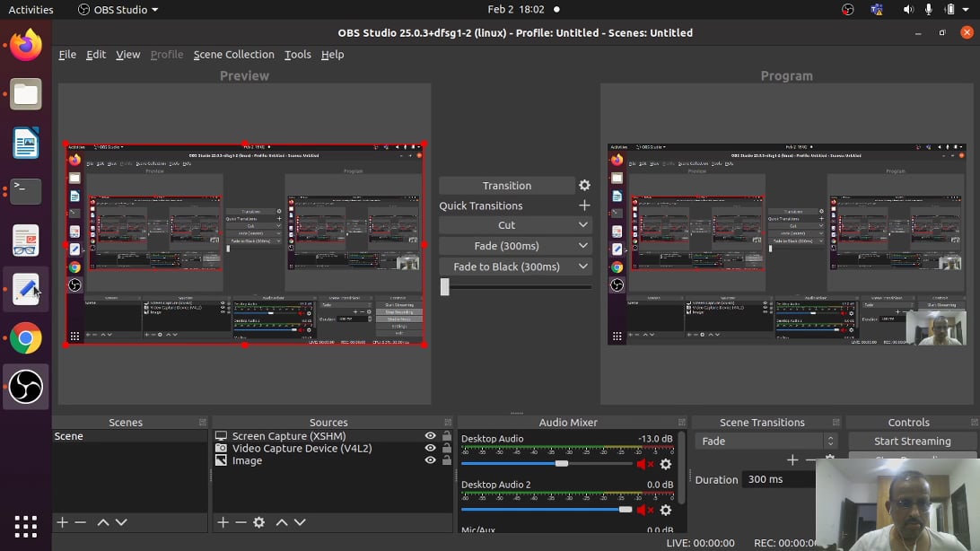The width and height of the screenshot is (980, 551).
Task: Expand the Cut quick transition dropdown arrow
Action: point(583,225)
